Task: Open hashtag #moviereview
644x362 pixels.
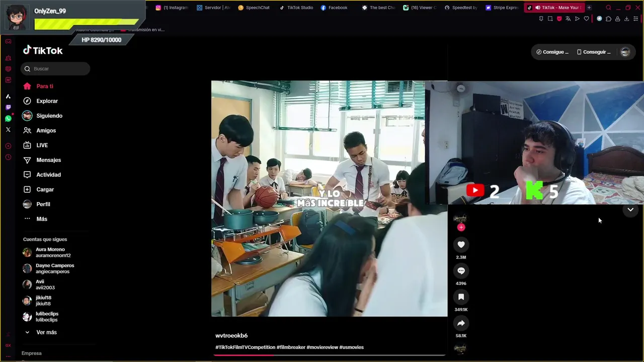Action: click(322, 347)
